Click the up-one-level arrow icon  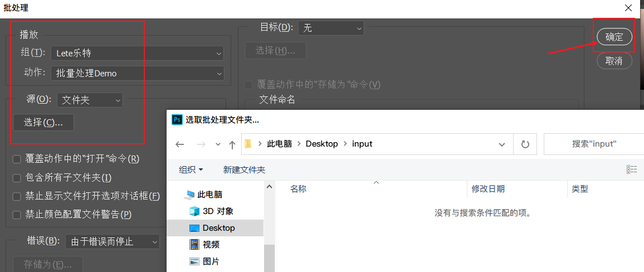pos(232,144)
